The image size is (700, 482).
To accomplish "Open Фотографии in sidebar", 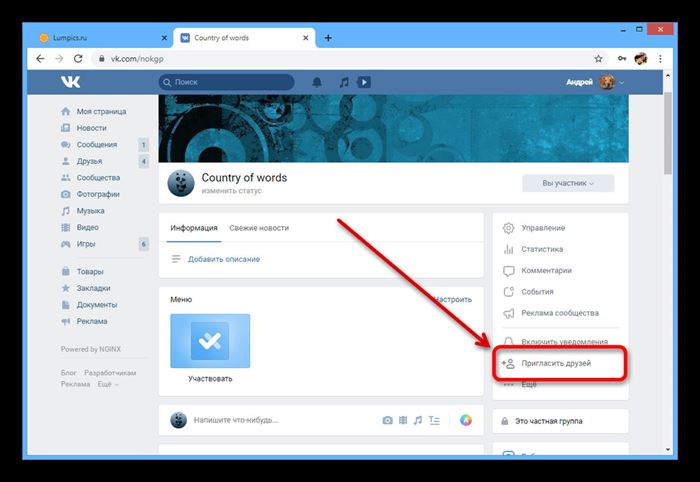I will (98, 194).
